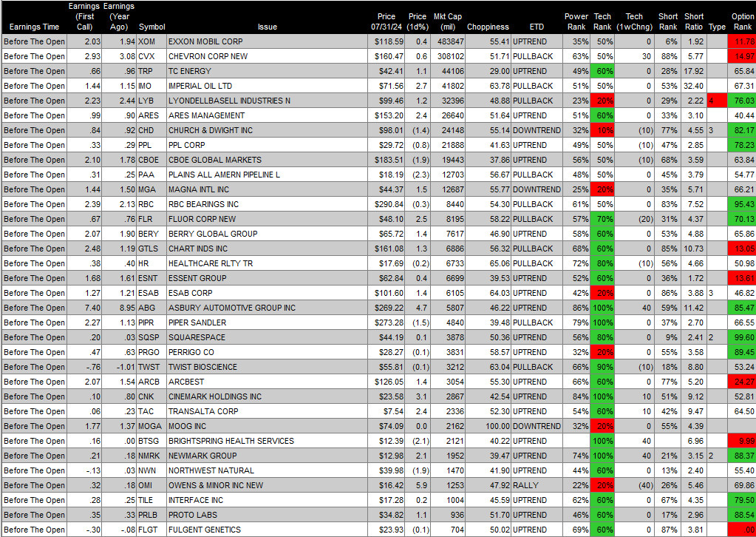Image resolution: width=756 pixels, height=537 pixels.
Task: Click the CBOE GLOBAL MARKETS issue cell
Action: point(267,161)
